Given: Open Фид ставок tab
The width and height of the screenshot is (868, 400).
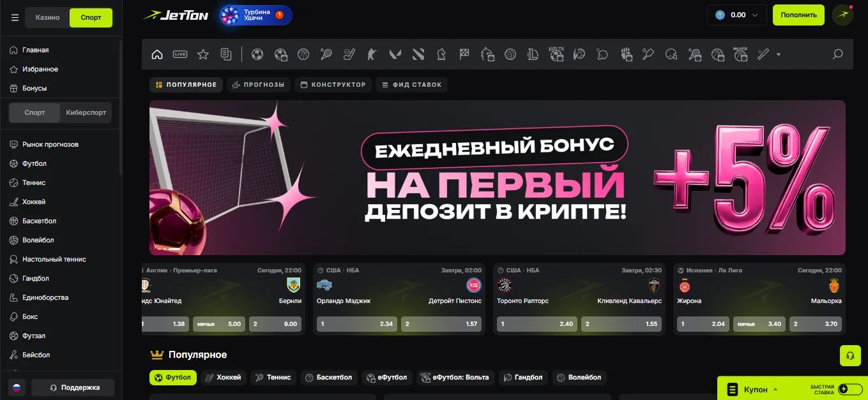Looking at the screenshot, I should point(412,84).
